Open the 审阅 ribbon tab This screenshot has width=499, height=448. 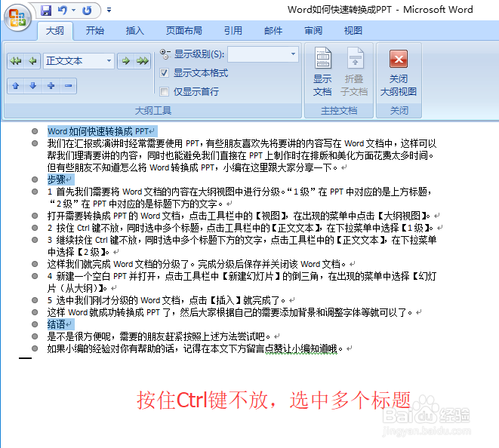click(x=313, y=30)
